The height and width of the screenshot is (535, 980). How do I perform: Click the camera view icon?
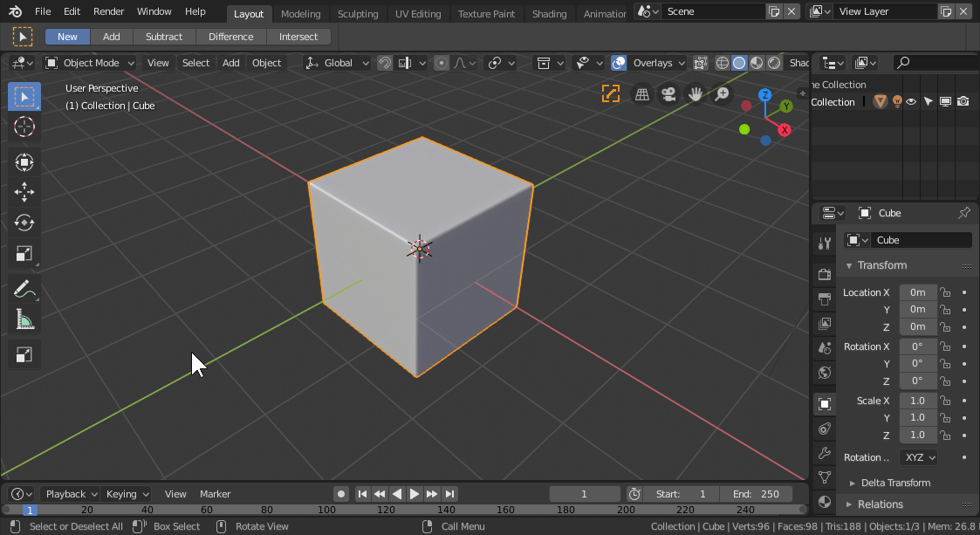pos(668,94)
